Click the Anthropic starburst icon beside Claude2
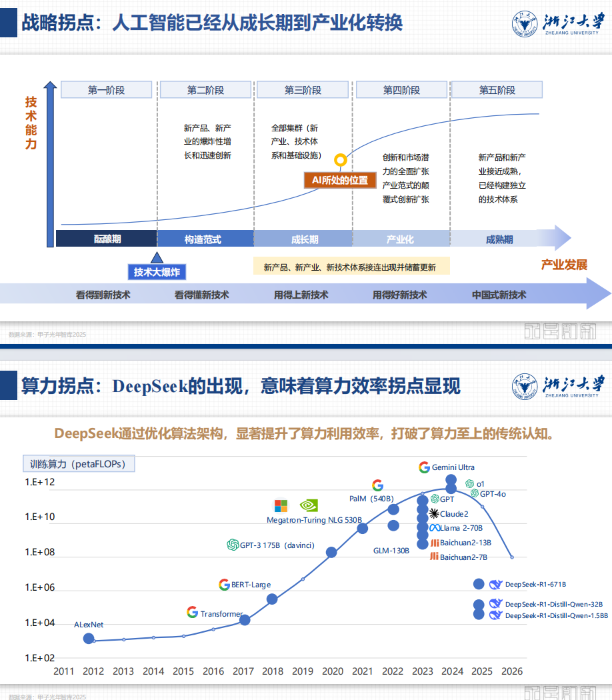 (434, 513)
